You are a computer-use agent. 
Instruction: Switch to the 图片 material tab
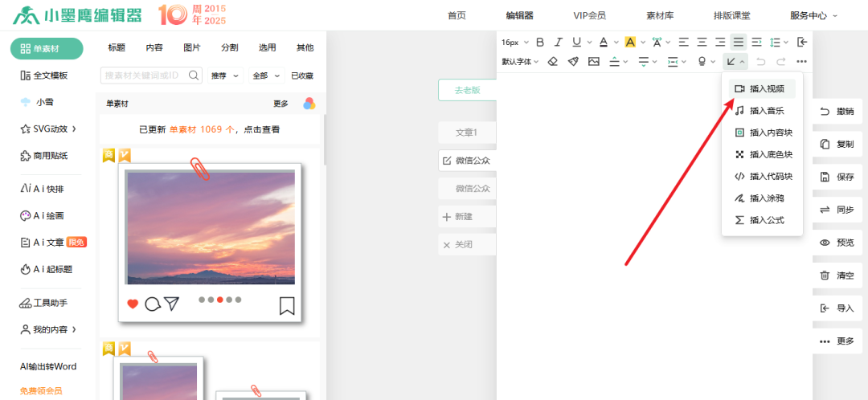[x=191, y=47]
